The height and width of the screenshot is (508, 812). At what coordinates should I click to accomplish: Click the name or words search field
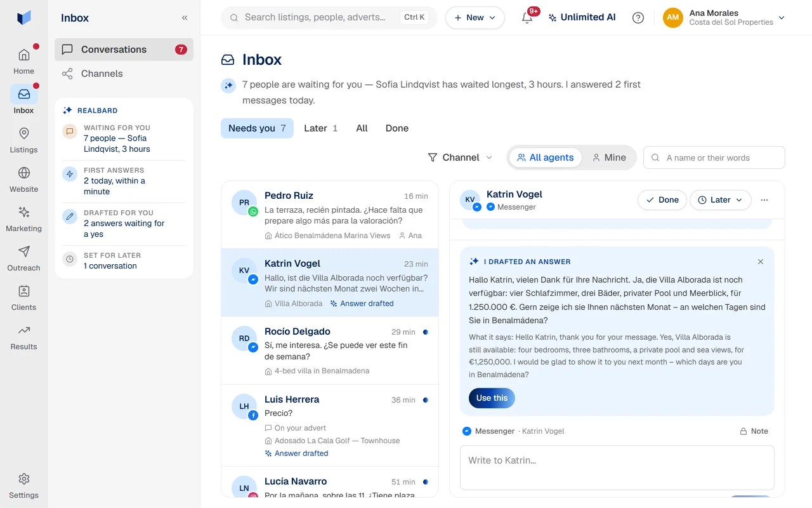(714, 157)
